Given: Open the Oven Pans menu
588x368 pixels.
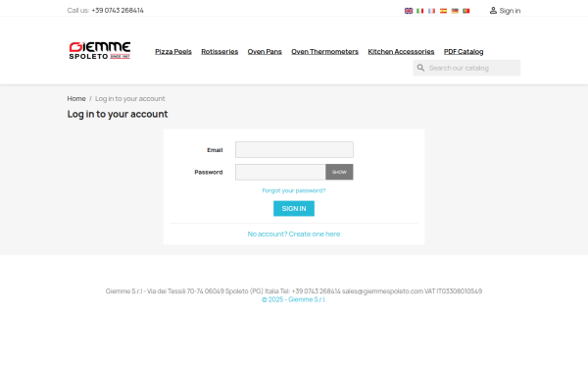Looking at the screenshot, I should (265, 52).
